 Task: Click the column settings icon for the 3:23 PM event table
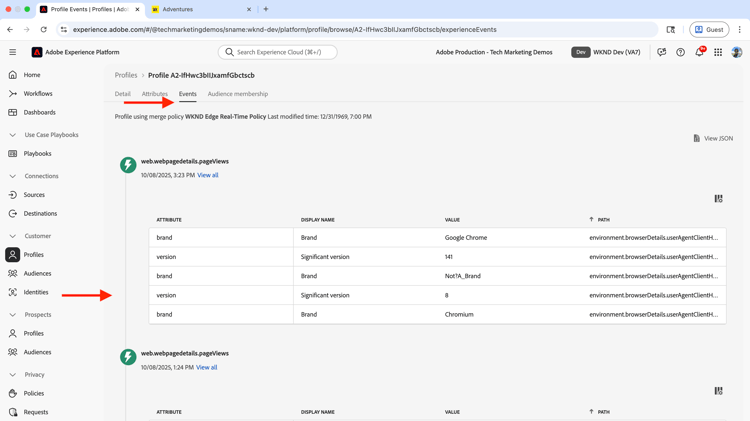point(718,199)
